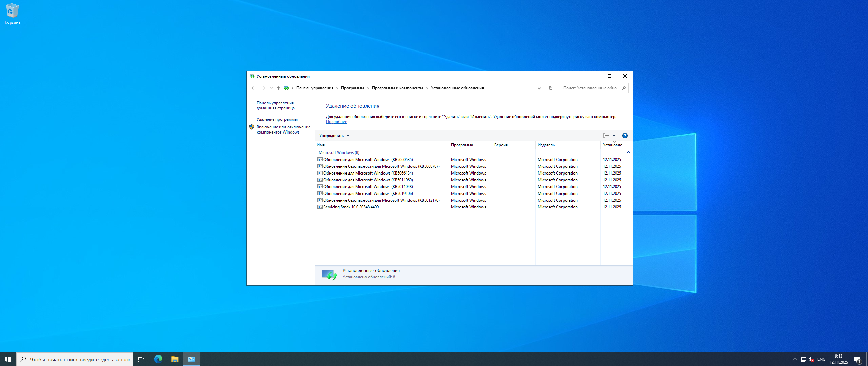868x366 pixels.
Task: Click the Программы breadcrumb item
Action: tap(352, 88)
